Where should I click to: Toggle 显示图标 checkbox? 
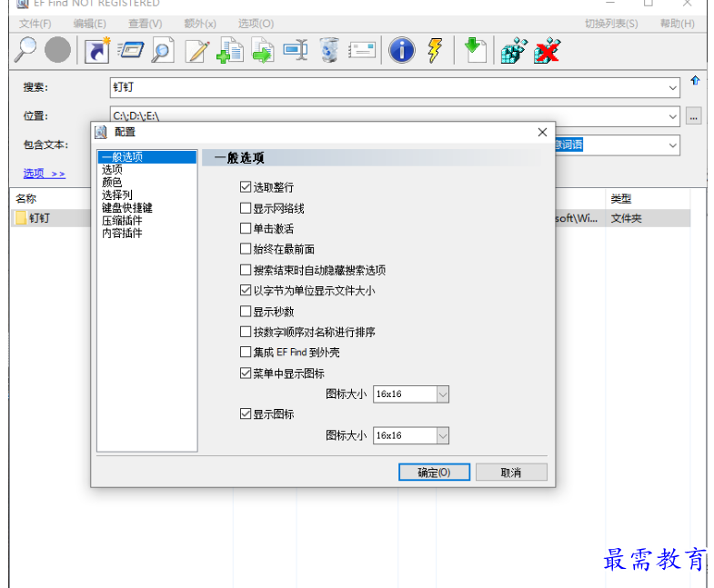pos(246,414)
